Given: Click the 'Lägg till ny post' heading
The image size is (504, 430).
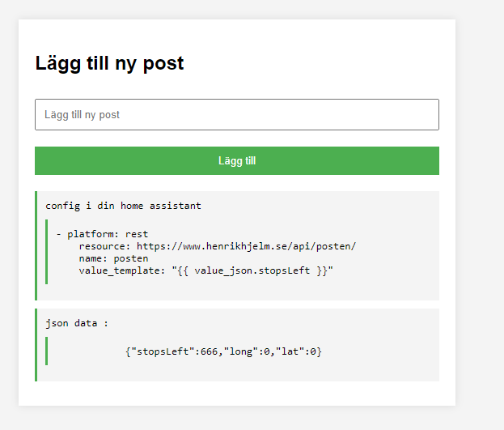Looking at the screenshot, I should tap(109, 63).
